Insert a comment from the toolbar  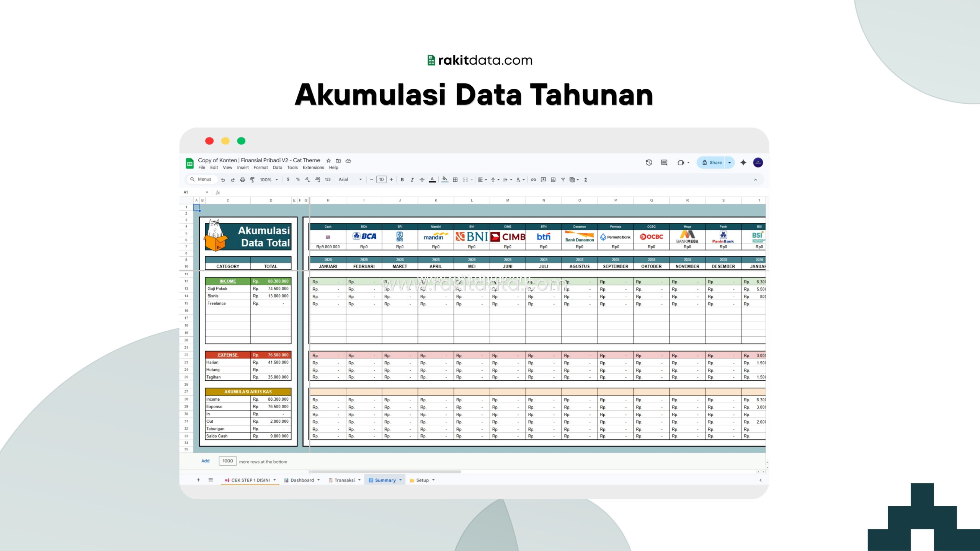543,179
